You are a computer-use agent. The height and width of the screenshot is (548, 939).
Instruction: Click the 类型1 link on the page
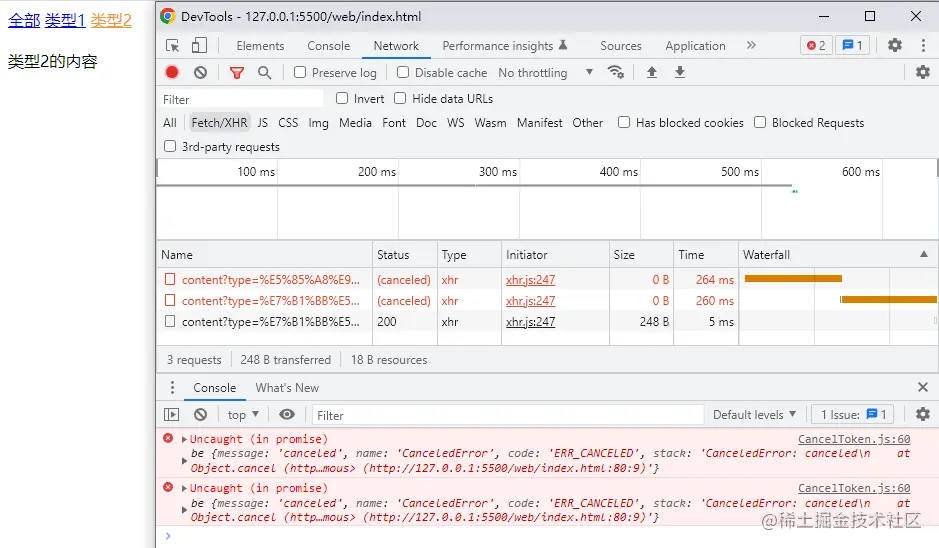(65, 20)
